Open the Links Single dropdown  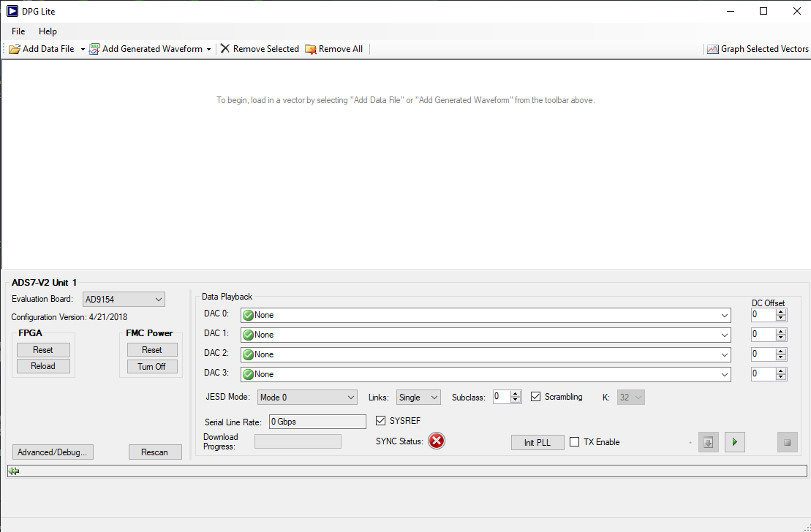418,398
